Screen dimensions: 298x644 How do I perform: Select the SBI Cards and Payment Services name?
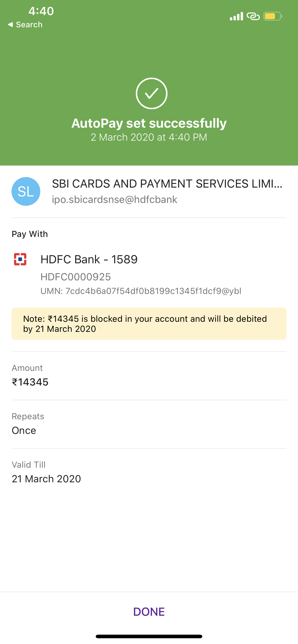coord(167,184)
